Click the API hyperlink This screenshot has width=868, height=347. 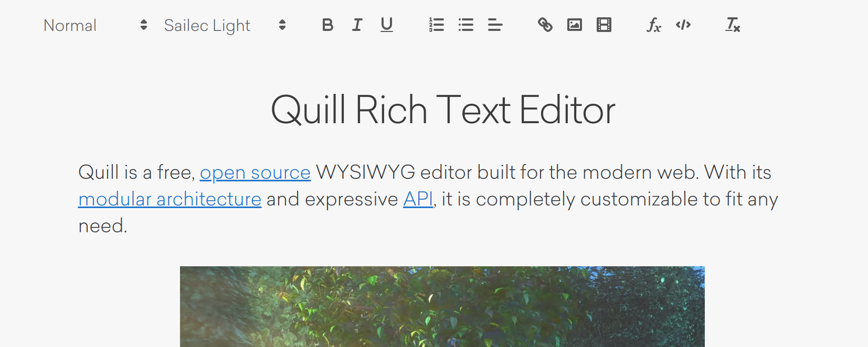418,199
